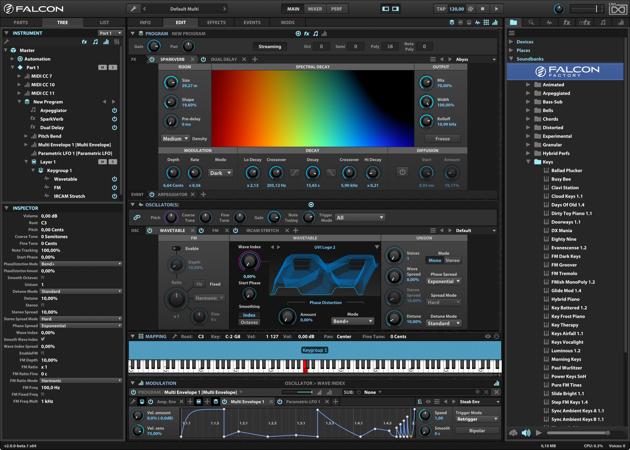Open the browser folder icon tab
The height and width of the screenshot is (450, 630).
click(514, 21)
